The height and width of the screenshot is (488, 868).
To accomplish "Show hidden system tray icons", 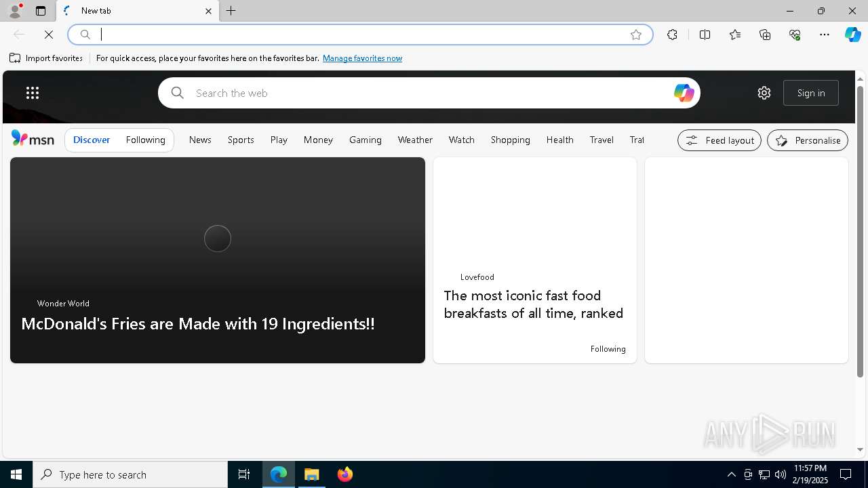I will tap(731, 474).
